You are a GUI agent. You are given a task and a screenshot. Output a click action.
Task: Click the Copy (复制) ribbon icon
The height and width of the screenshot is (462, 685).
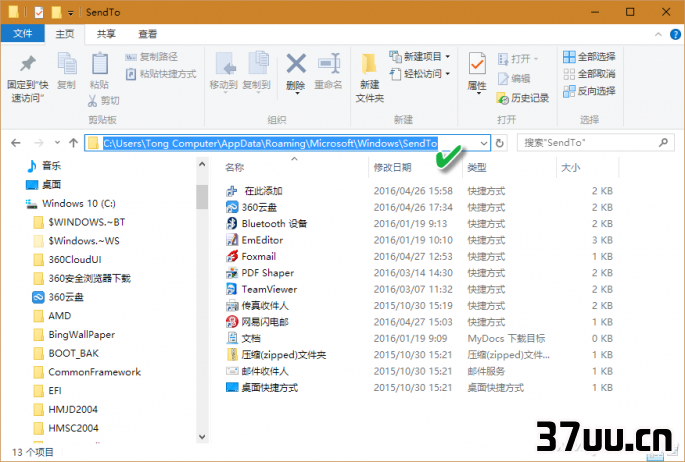67,64
